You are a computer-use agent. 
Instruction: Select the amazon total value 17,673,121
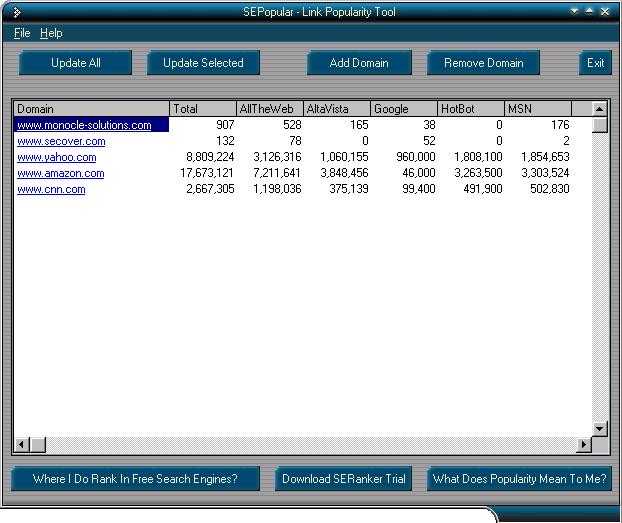tap(207, 173)
